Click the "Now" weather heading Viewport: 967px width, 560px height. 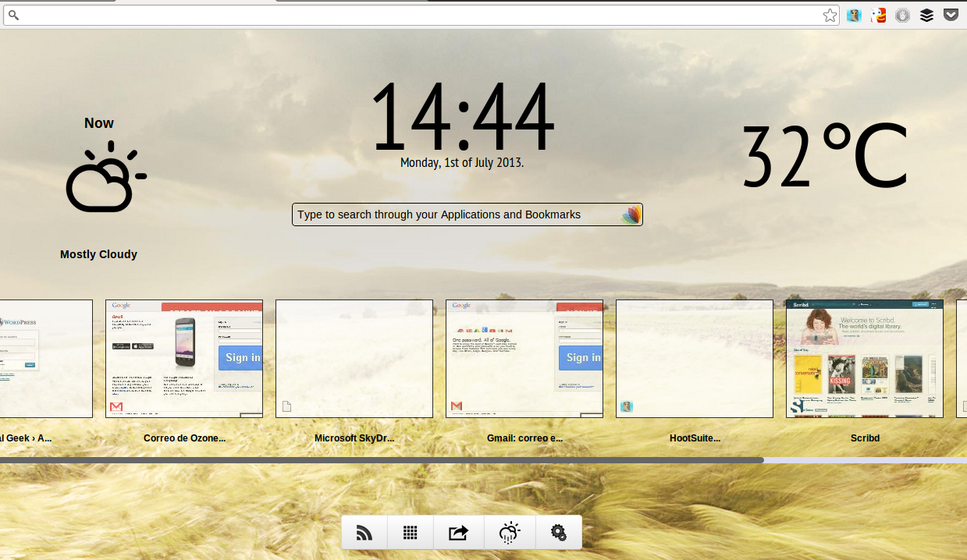tap(99, 123)
